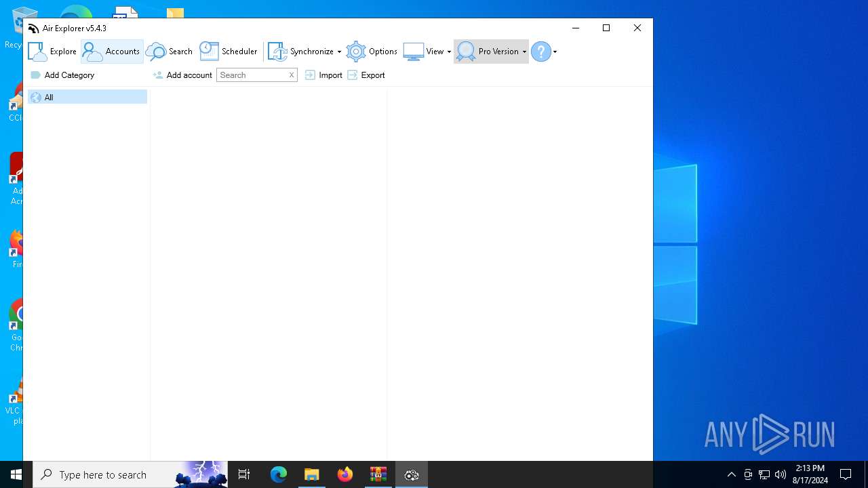The image size is (868, 488).
Task: Click the Synchronize toolbar button
Action: (x=300, y=52)
